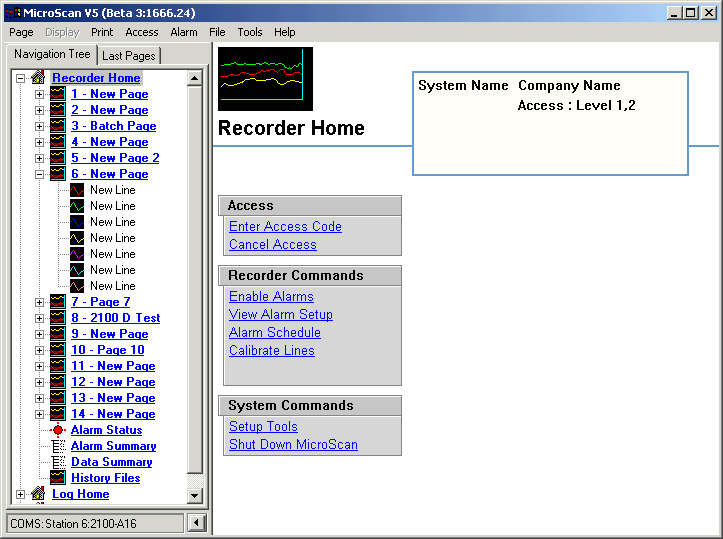Image resolution: width=723 pixels, height=539 pixels.
Task: Open the 2 - New Page tree link
Action: pos(110,110)
